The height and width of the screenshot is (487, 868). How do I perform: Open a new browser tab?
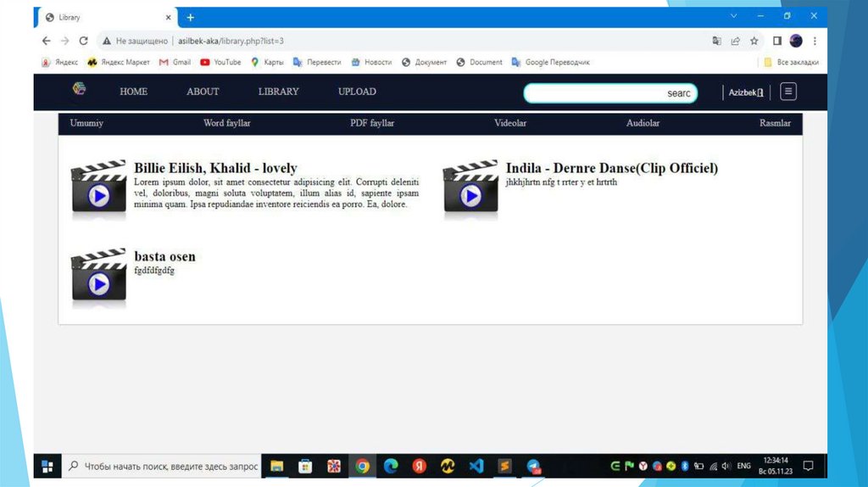click(191, 18)
